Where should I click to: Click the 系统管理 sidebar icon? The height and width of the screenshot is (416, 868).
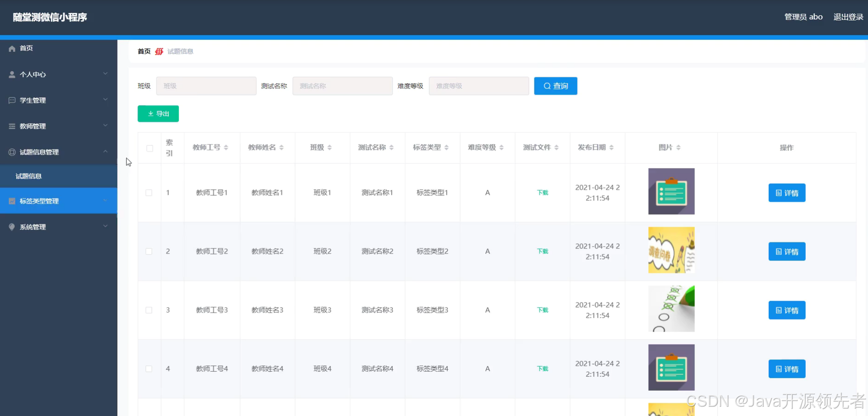pyautogui.click(x=12, y=227)
